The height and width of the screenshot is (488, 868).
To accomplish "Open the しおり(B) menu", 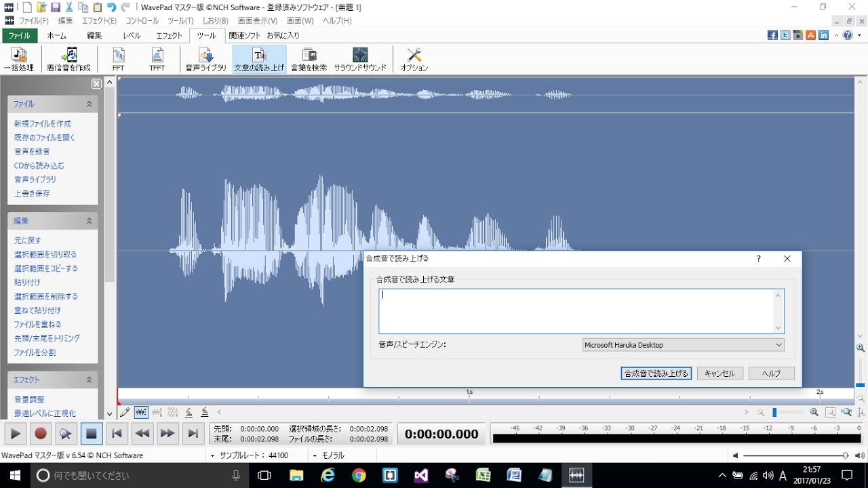I will coord(216,21).
